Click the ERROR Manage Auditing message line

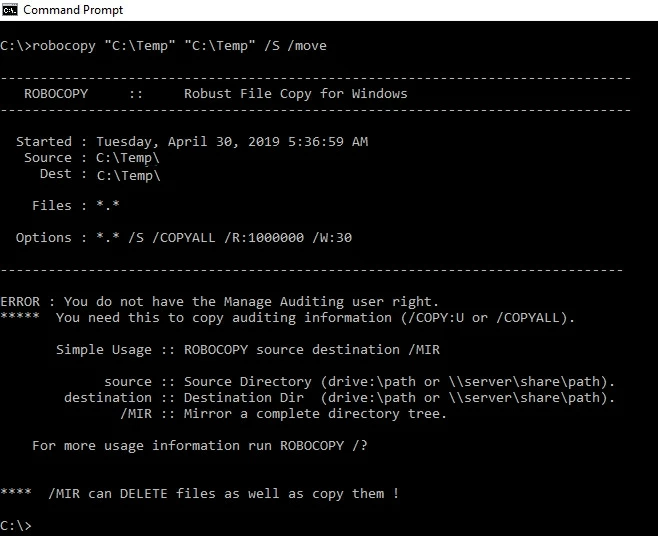tap(220, 302)
